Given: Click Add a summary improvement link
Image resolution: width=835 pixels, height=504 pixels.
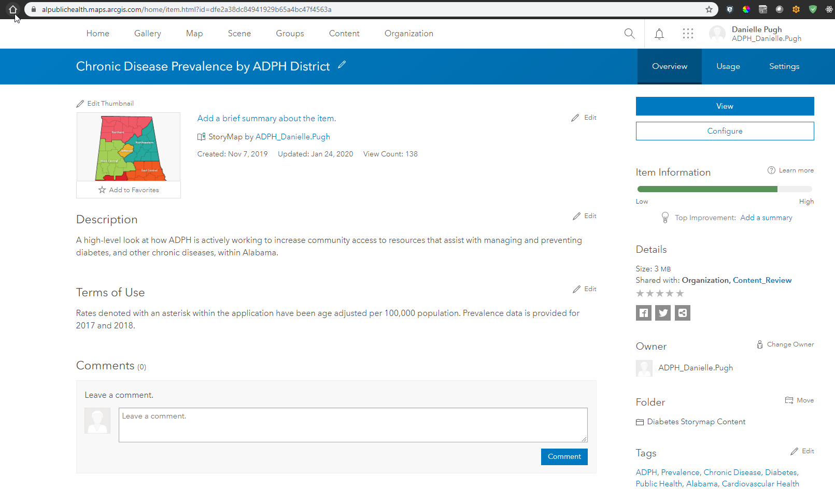Looking at the screenshot, I should pyautogui.click(x=767, y=218).
